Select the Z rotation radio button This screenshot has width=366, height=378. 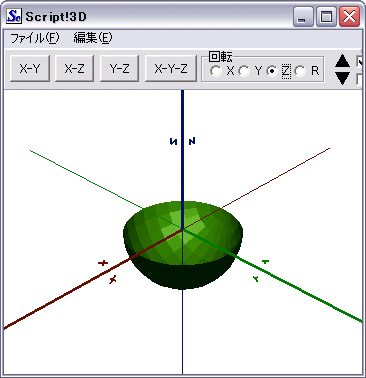[272, 71]
